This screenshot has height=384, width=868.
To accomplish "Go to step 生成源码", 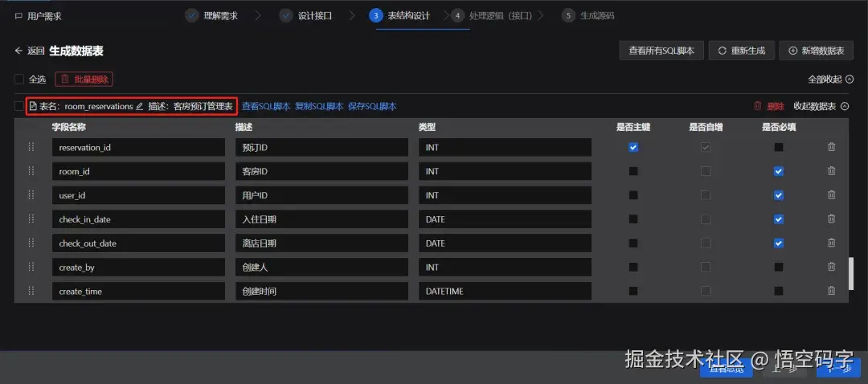I will [x=588, y=15].
